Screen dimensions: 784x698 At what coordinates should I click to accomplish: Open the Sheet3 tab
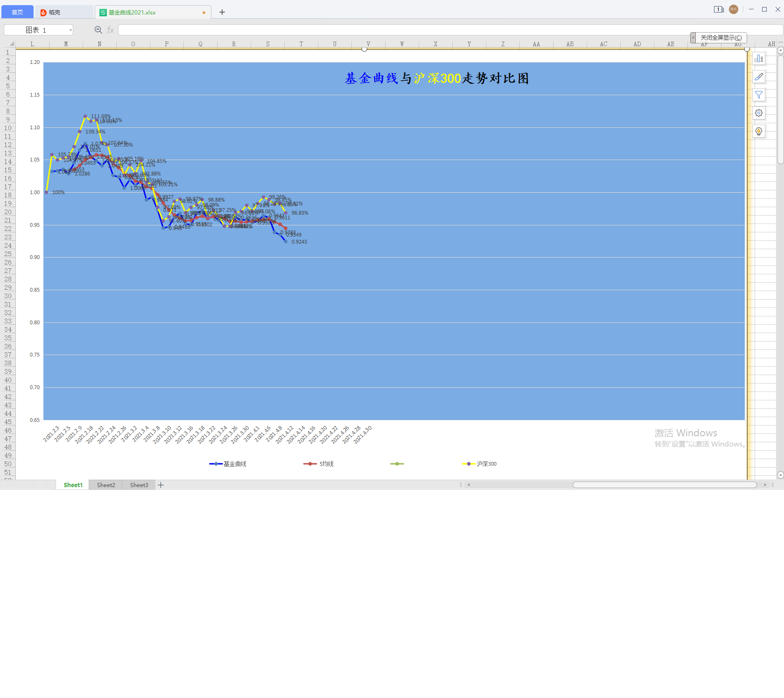(139, 485)
